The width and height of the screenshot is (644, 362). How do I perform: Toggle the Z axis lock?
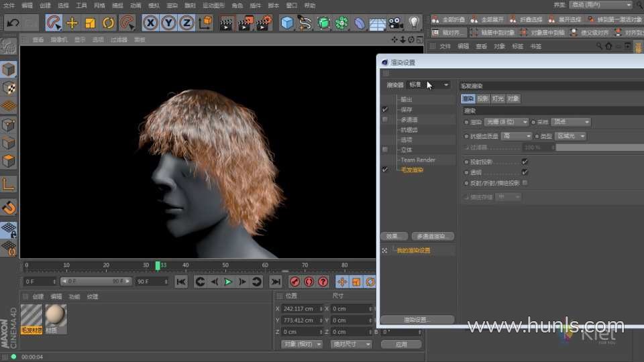tap(186, 23)
